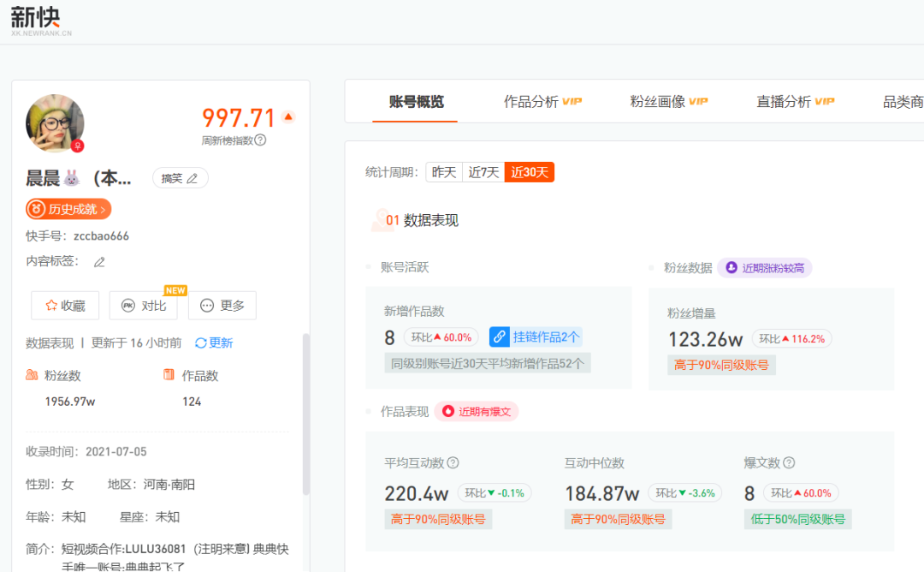Click the 历史成就 medal badge
Screen dimensions: 924x572
(68, 209)
